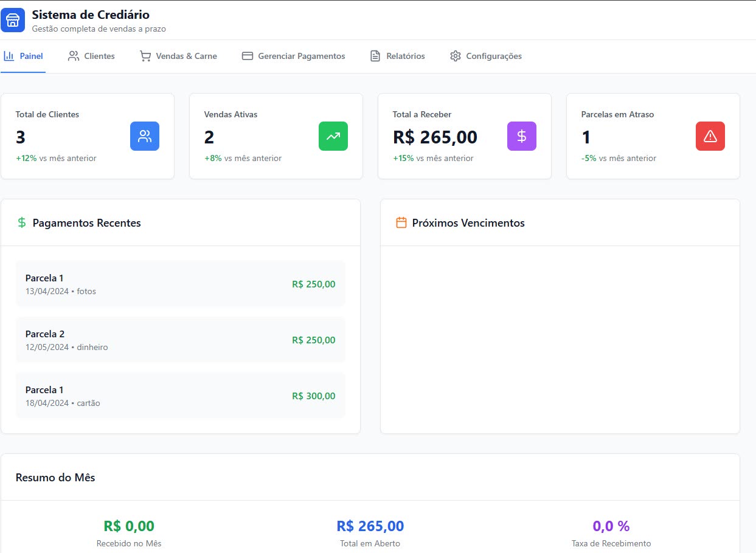Click the gear icon beside Configurações
The image size is (756, 553).
pyautogui.click(x=456, y=56)
